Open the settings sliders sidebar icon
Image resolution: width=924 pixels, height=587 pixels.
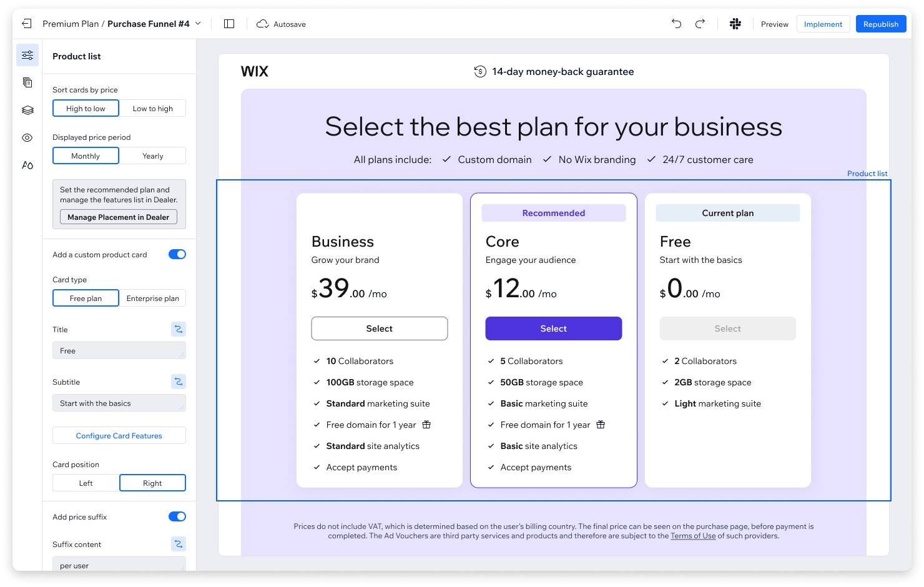(x=27, y=55)
